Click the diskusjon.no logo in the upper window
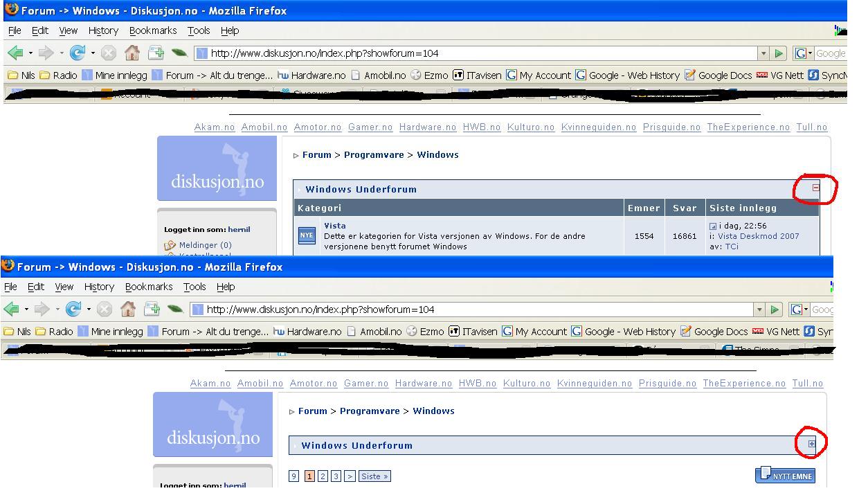This screenshot has height=493, width=868. point(217,168)
